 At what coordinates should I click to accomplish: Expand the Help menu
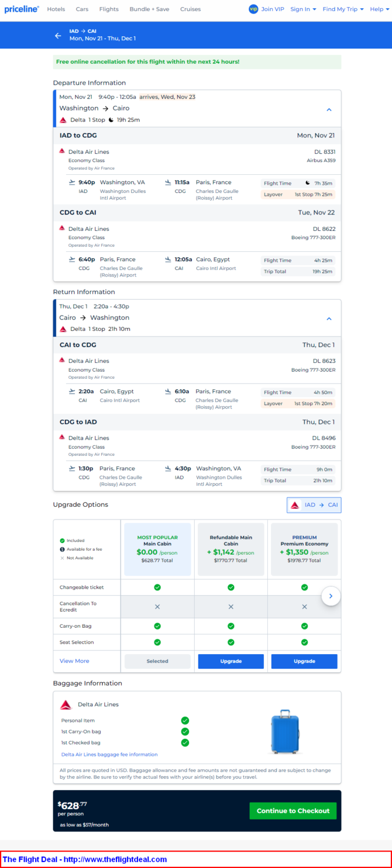379,9
